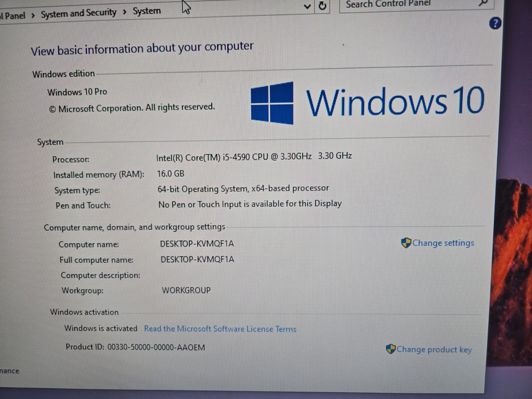Click the Intel Core i5-4590 processor value

click(254, 157)
